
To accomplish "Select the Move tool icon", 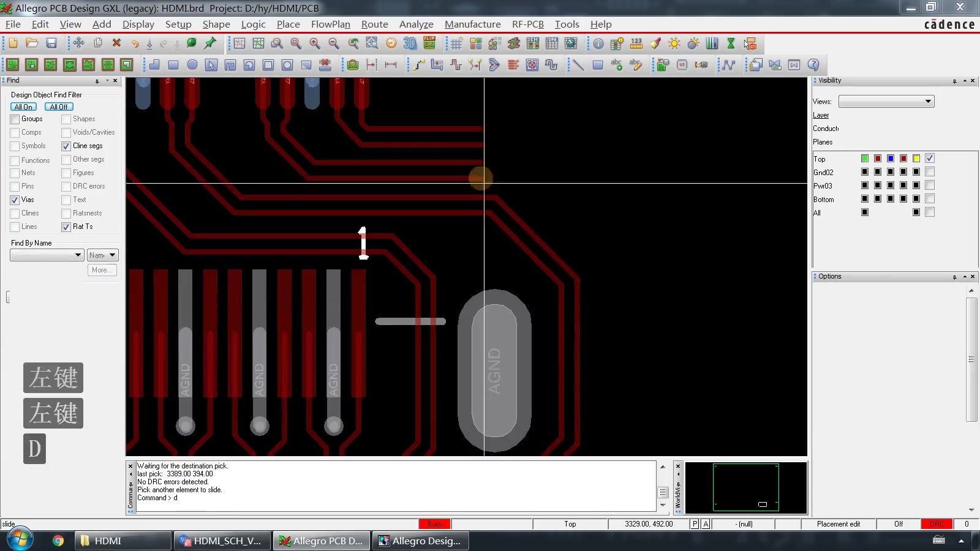I will pyautogui.click(x=78, y=43).
